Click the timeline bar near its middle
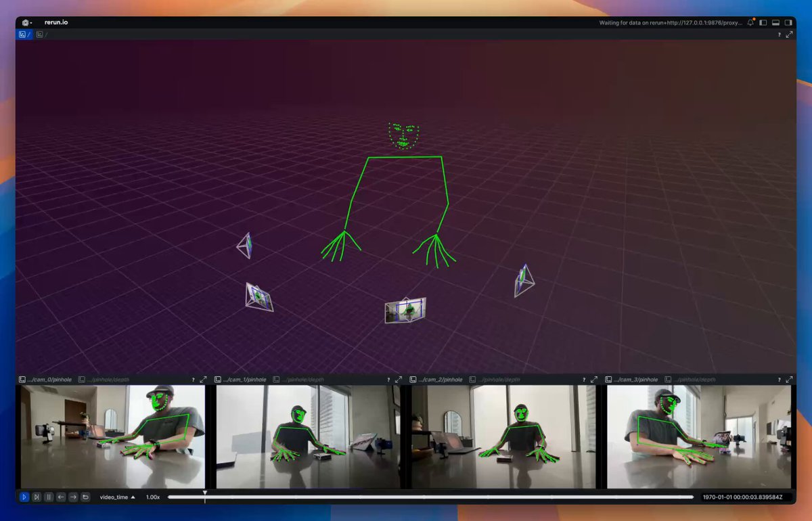Screen dimensions: 812x521 (x=430, y=497)
